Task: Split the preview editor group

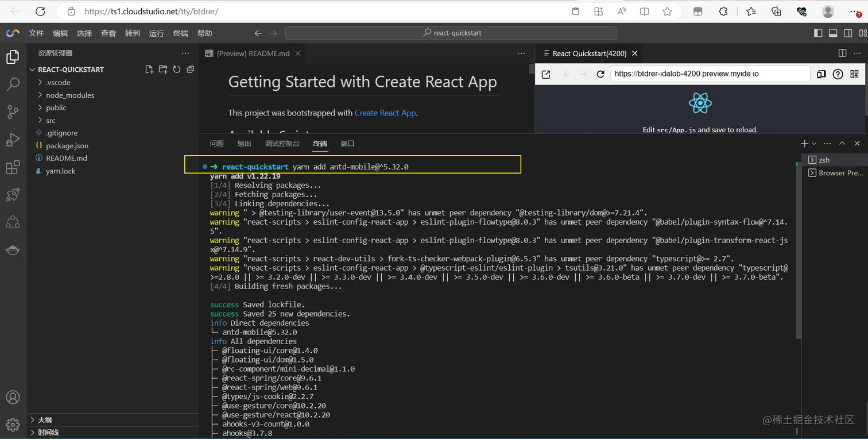Action: [x=842, y=53]
